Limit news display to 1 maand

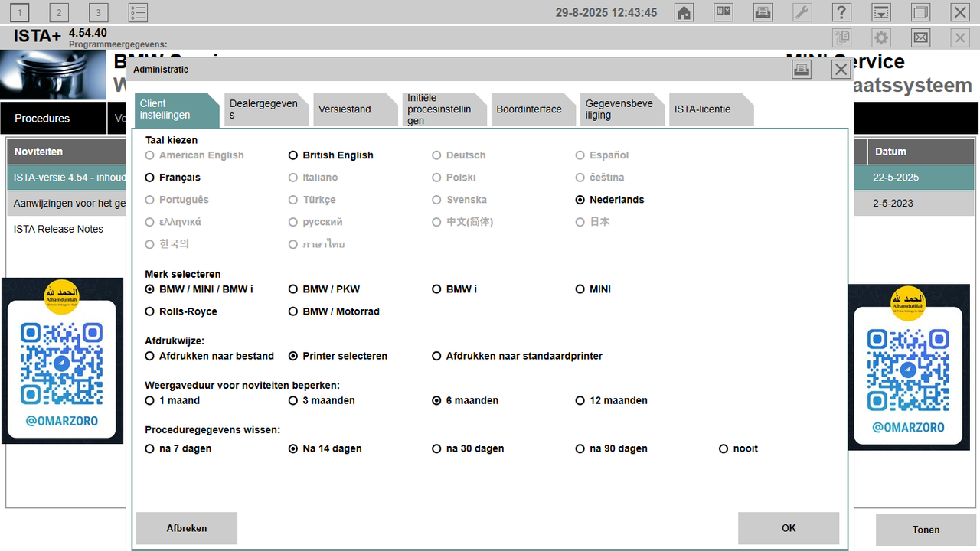pyautogui.click(x=172, y=400)
